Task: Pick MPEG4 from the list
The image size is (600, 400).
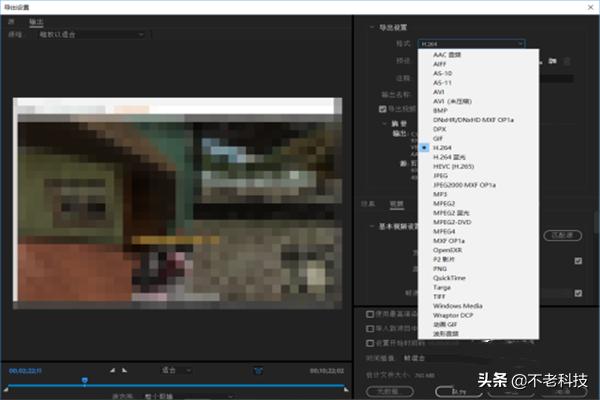Action: (444, 231)
